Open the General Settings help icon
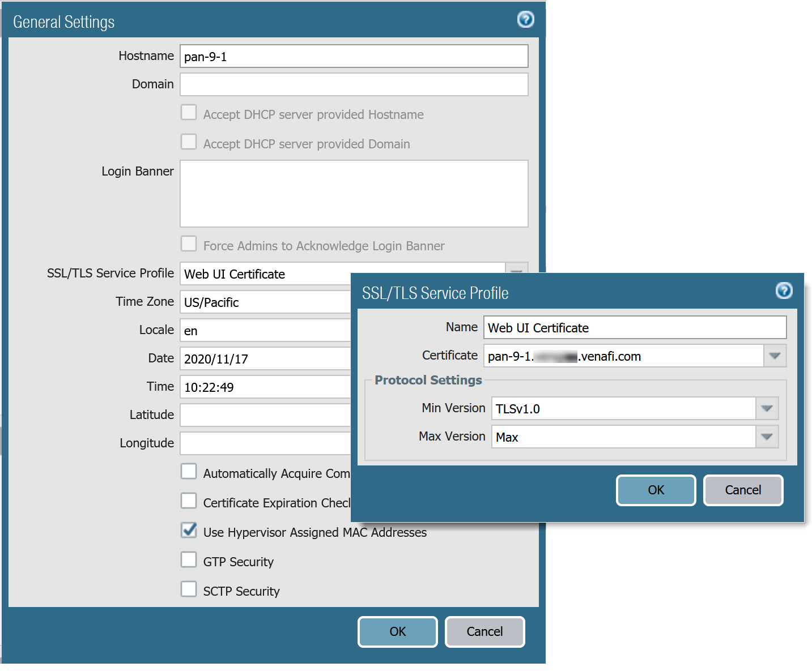Screen dimensions: 812x671 (x=525, y=20)
